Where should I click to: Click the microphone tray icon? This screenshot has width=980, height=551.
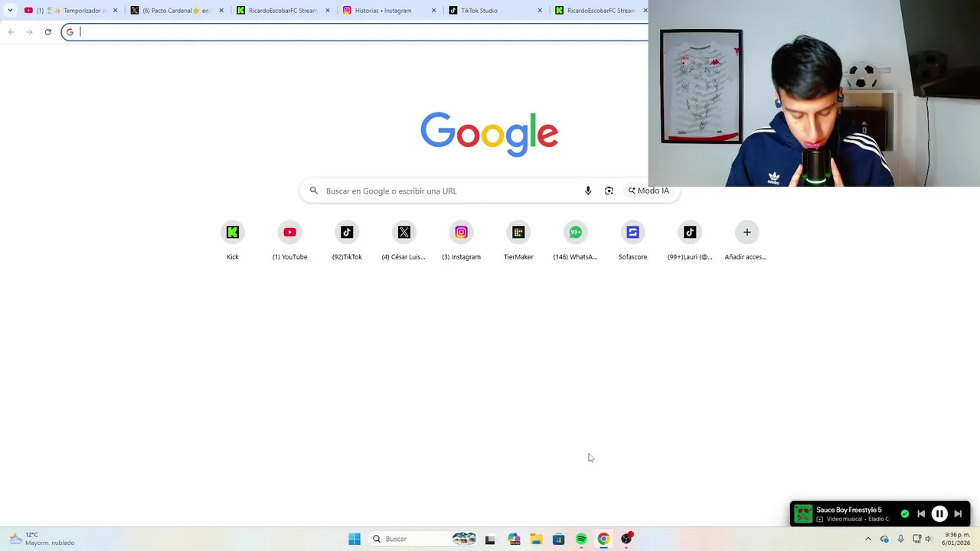900,539
